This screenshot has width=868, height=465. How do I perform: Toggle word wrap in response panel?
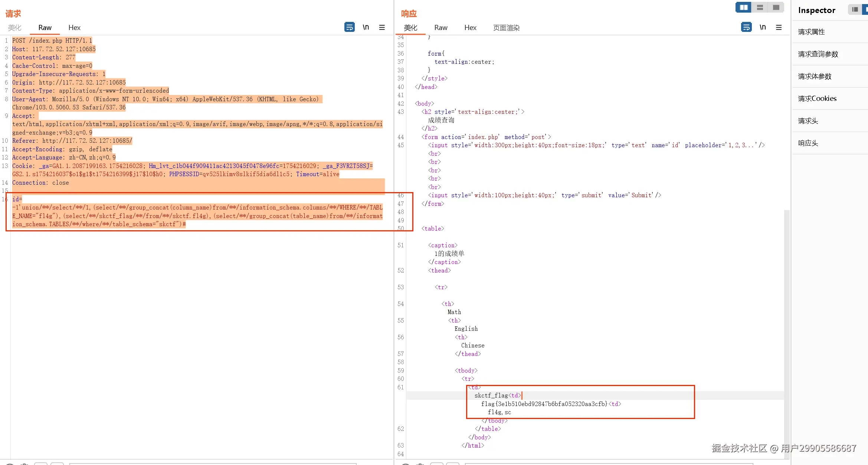(x=746, y=27)
